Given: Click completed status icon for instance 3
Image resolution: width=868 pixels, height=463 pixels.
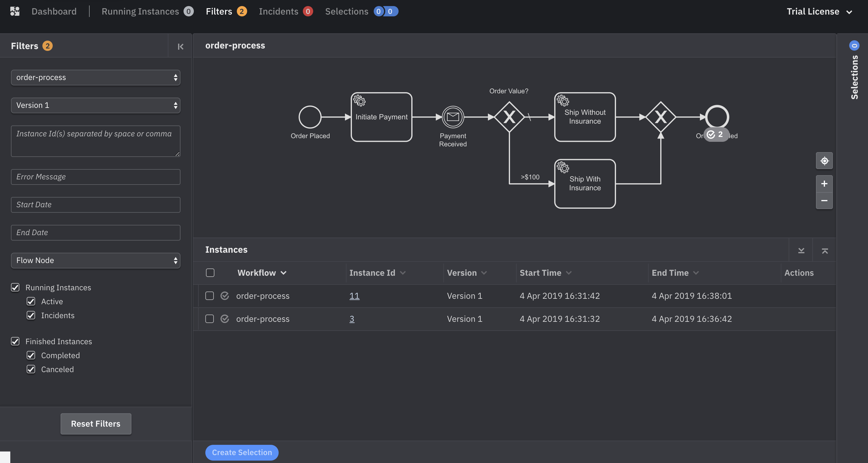Looking at the screenshot, I should [x=225, y=319].
